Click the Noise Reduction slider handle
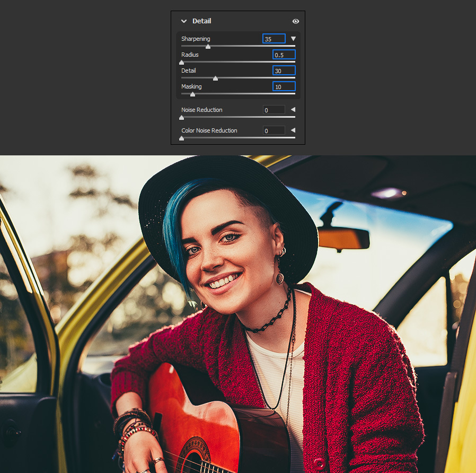The height and width of the screenshot is (473, 476). (181, 118)
